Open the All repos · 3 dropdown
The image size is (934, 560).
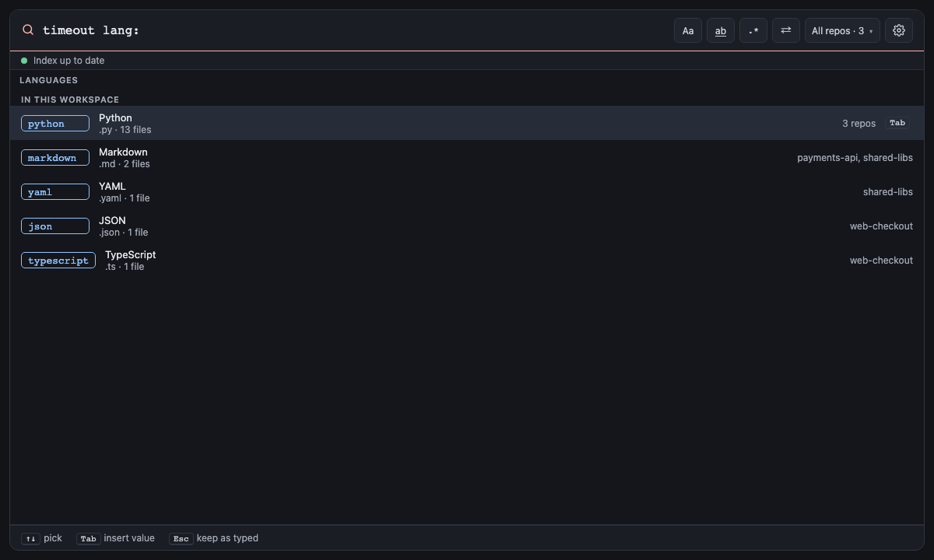842,30
